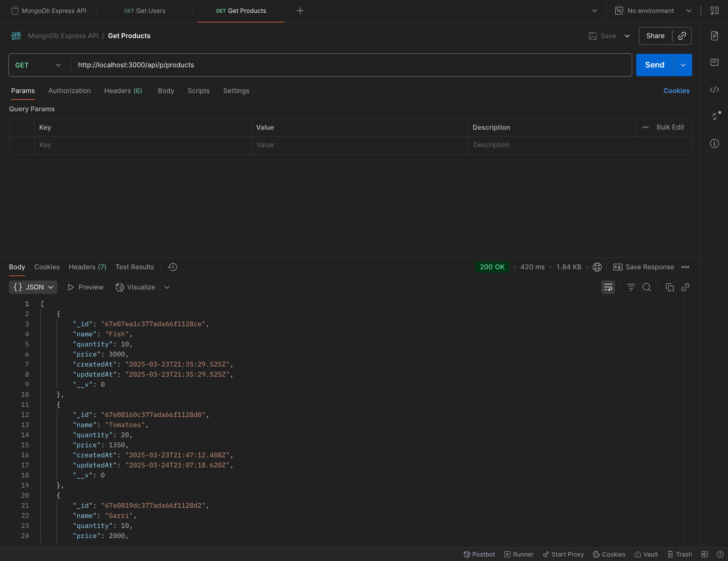This screenshot has width=728, height=561.
Task: Click Save Response button
Action: click(644, 267)
